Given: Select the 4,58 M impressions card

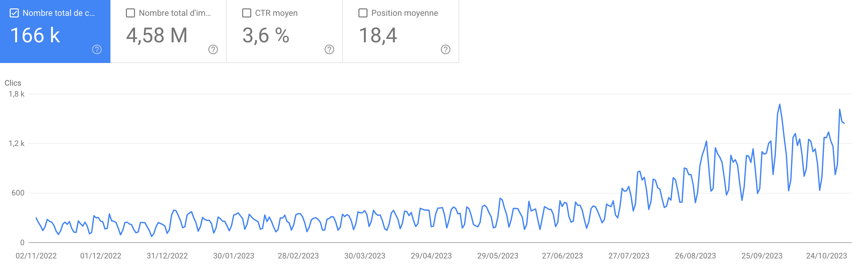Looking at the screenshot, I should (x=169, y=31).
